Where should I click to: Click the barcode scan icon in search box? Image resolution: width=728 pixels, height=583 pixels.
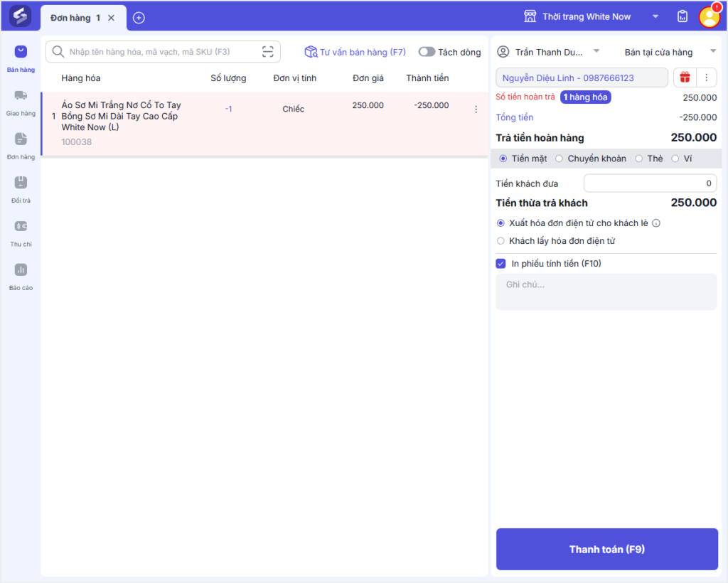(268, 51)
